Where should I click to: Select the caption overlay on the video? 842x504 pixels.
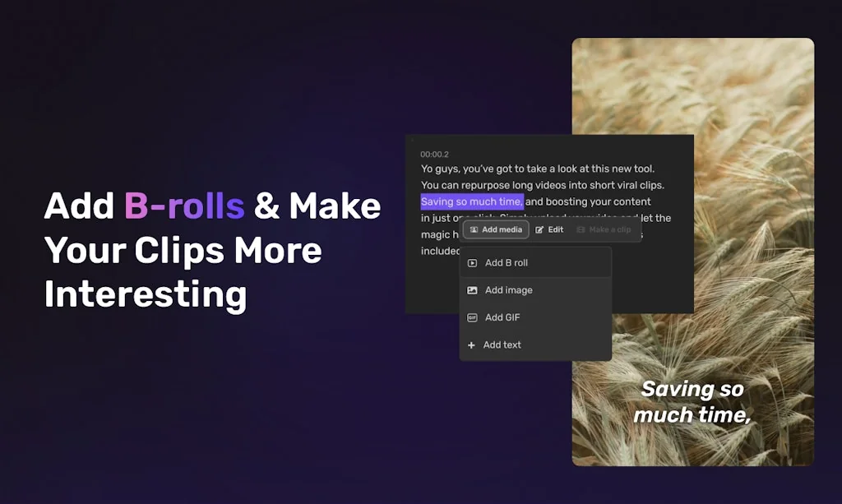click(x=692, y=402)
